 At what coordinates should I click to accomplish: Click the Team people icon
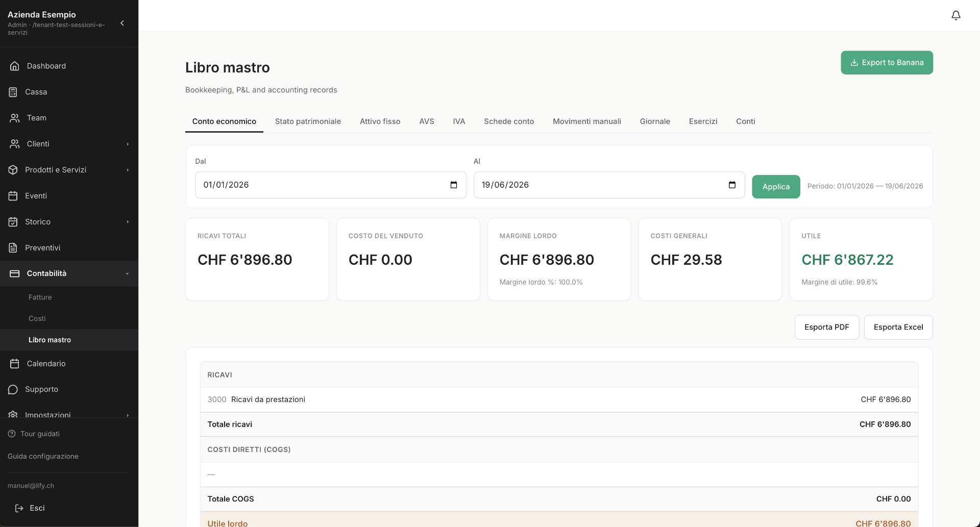click(x=14, y=118)
